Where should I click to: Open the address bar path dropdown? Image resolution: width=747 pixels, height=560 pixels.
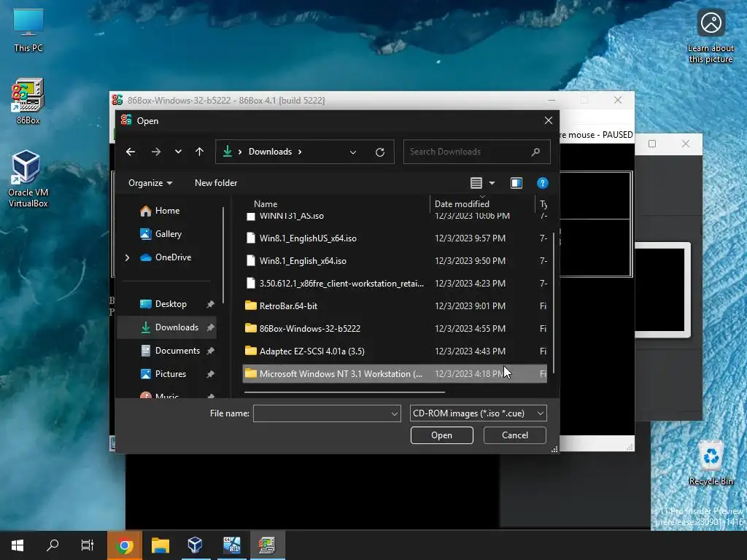pos(353,152)
